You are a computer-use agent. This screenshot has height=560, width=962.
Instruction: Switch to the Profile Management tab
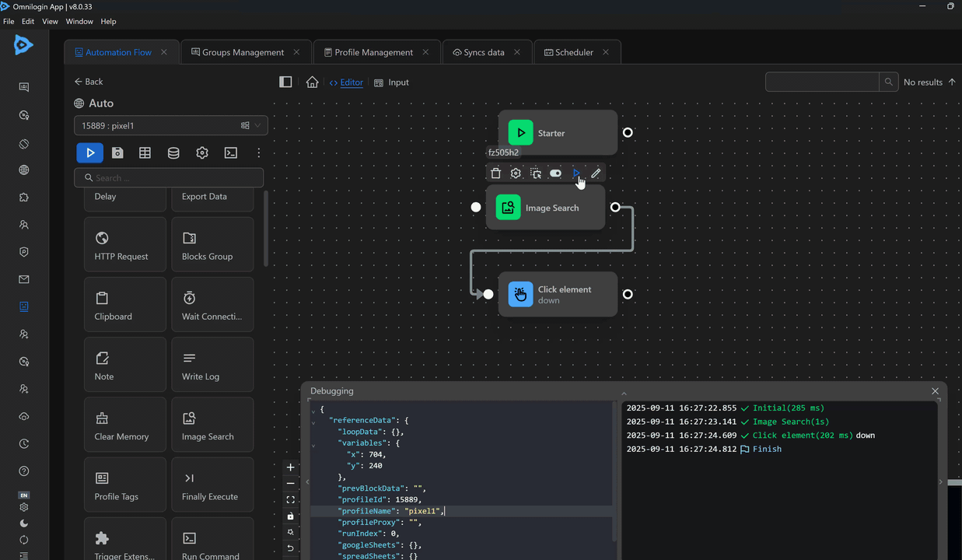[373, 52]
